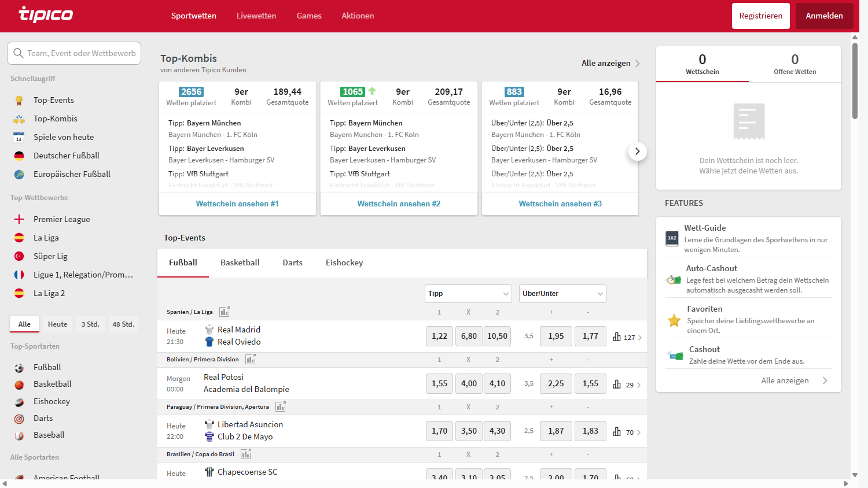Switch to the Offene Wetten tab
The image size is (868, 488).
coord(795,64)
